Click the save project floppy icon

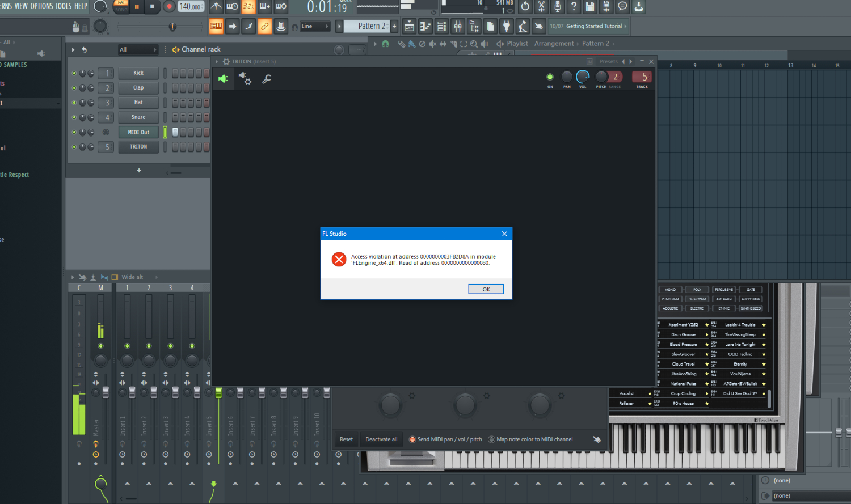pyautogui.click(x=590, y=7)
